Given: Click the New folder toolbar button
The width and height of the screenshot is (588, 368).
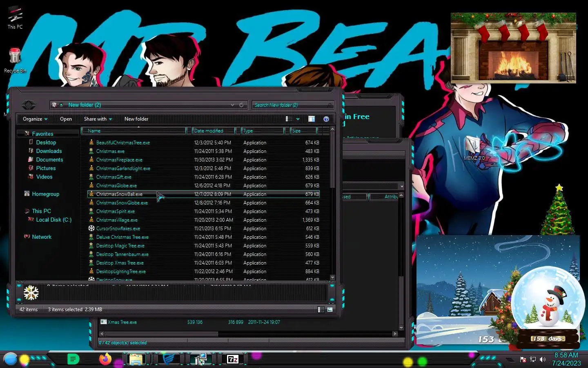Looking at the screenshot, I should (136, 119).
